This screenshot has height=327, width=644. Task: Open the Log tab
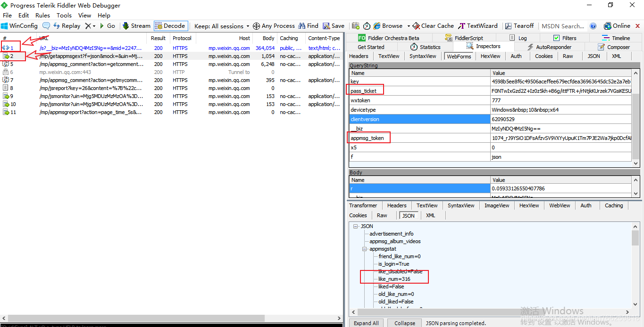(518, 38)
